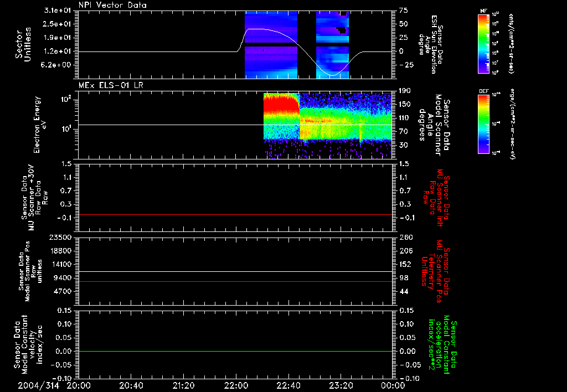The image size is (567, 392).
Task: Click the '23:20' time axis label
Action: (x=341, y=385)
